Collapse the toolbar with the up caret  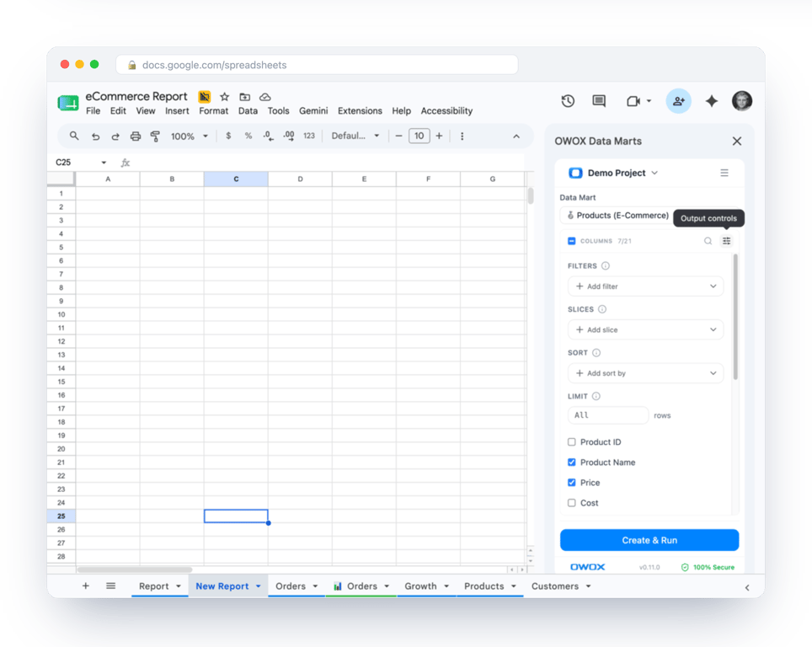tap(516, 136)
